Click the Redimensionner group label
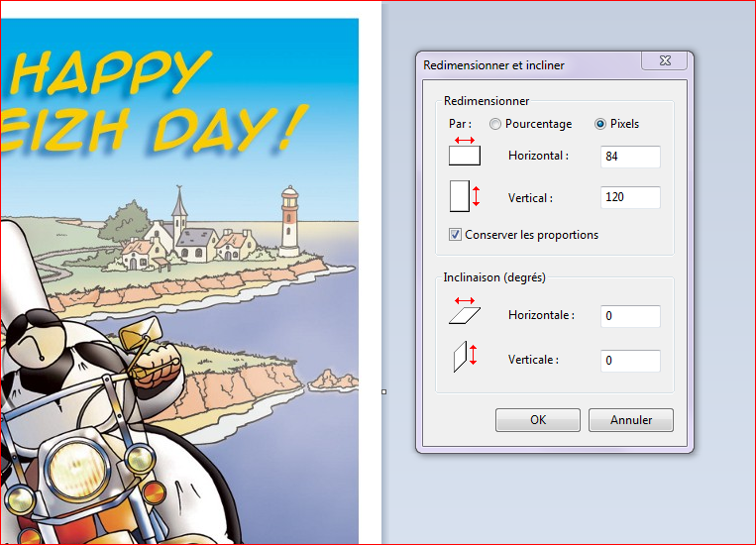756x545 pixels. point(486,101)
